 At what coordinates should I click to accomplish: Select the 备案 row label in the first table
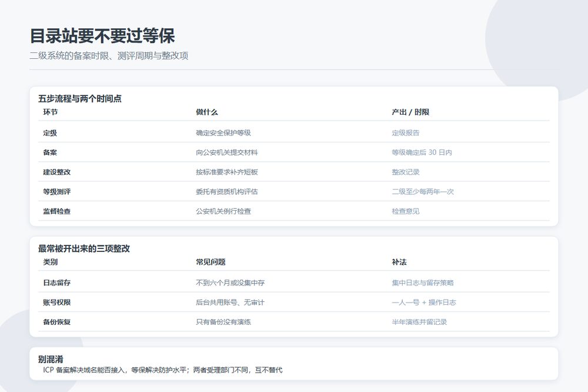point(50,152)
